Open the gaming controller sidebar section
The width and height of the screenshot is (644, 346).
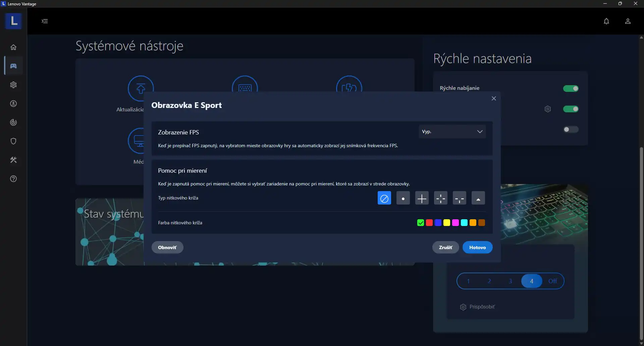13,66
